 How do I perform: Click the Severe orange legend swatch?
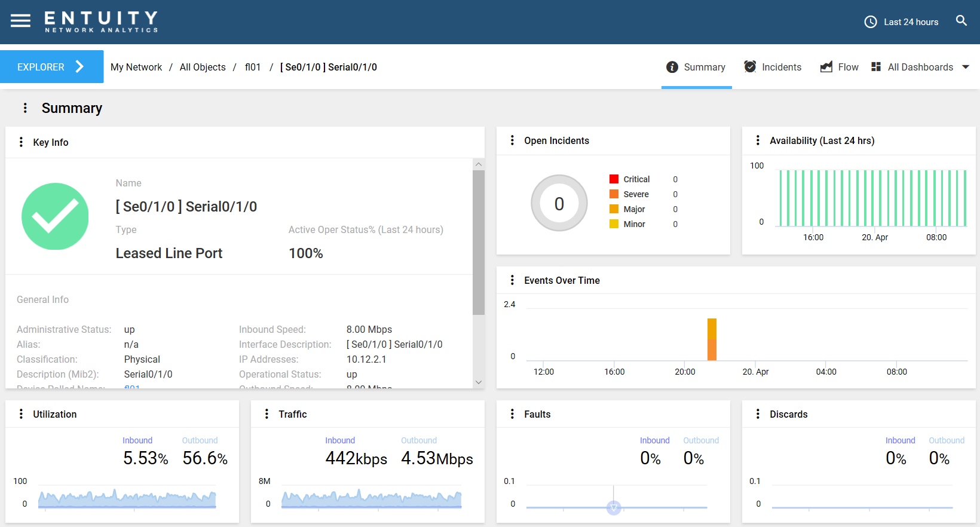[614, 194]
